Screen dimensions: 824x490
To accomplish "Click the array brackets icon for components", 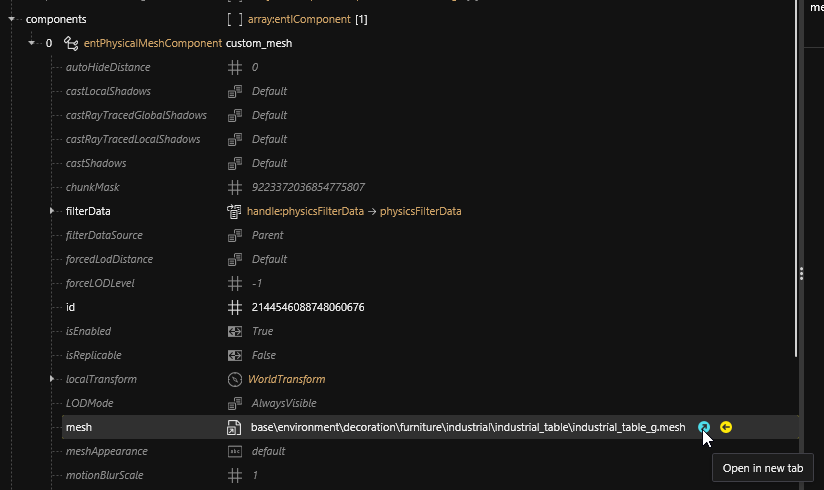I will point(235,19).
